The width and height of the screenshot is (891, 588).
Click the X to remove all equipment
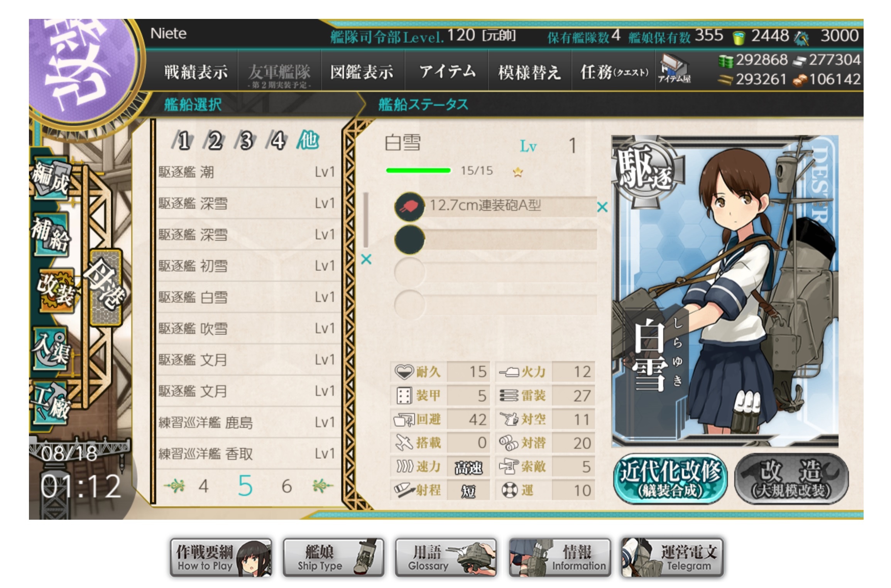click(x=366, y=259)
